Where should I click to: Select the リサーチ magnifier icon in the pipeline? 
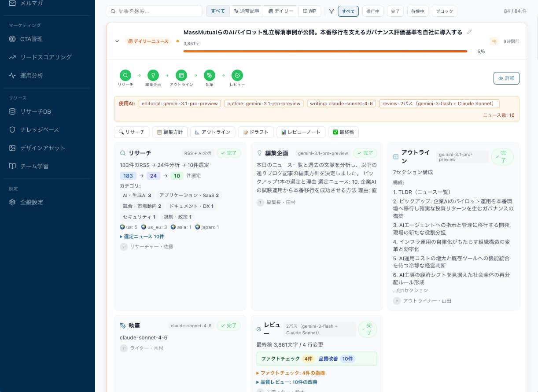click(125, 75)
